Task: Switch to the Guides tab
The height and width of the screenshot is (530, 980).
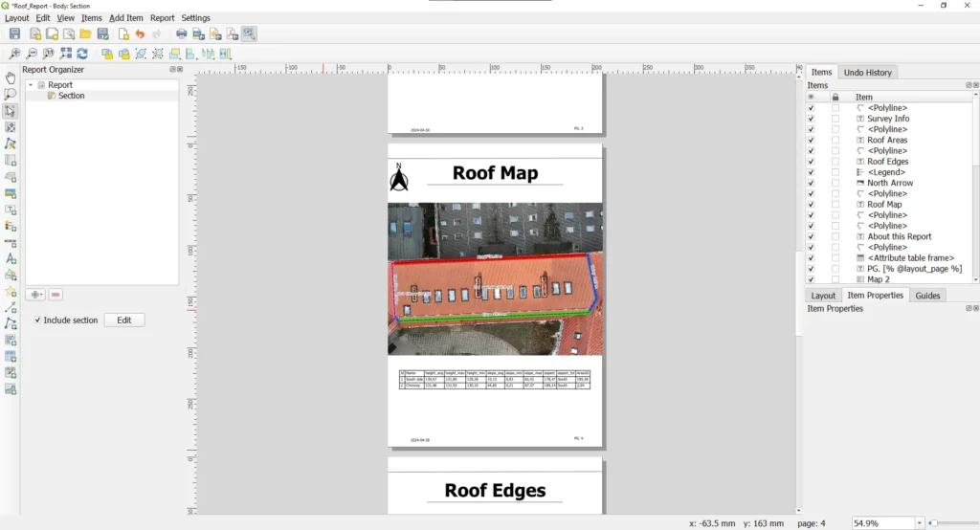Action: 927,296
